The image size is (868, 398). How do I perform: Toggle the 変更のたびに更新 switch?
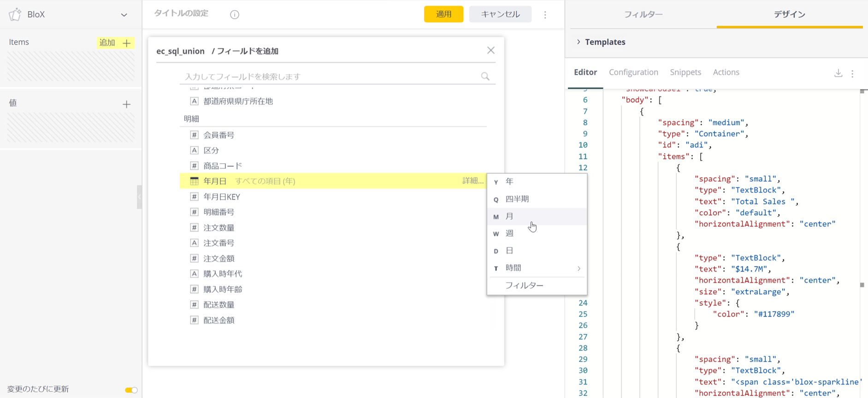coord(131,390)
